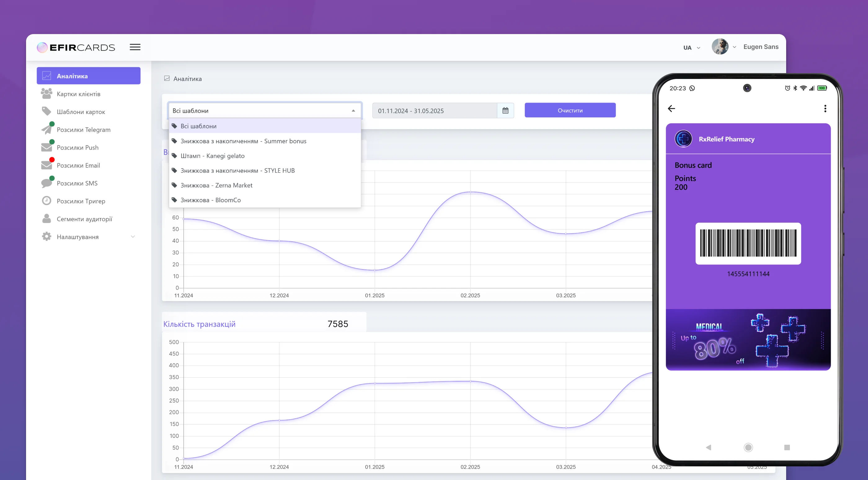Screen dimensions: 868x480
Task: Select 'Штамп - Kanegi gelato' option
Action: (x=212, y=156)
